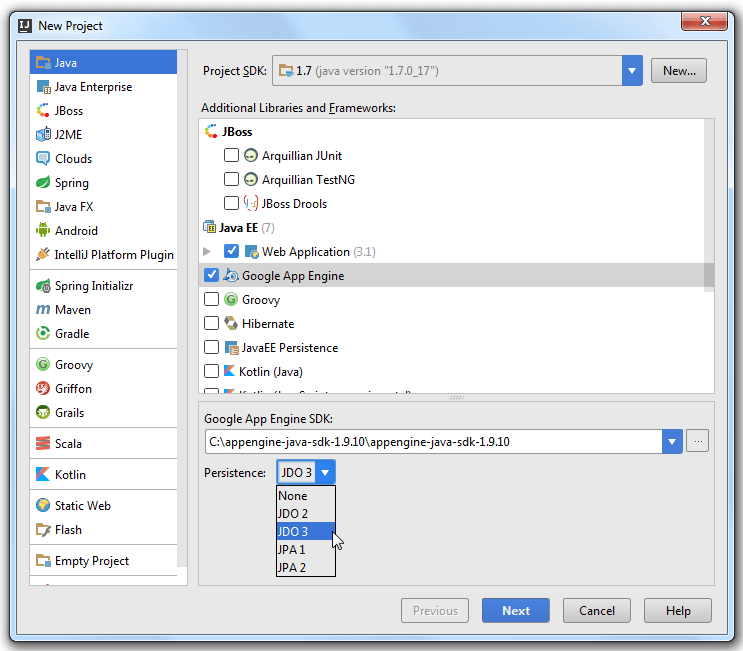This screenshot has height=651, width=743.
Task: Click the Java Enterprise icon in sidebar
Action: (x=43, y=87)
